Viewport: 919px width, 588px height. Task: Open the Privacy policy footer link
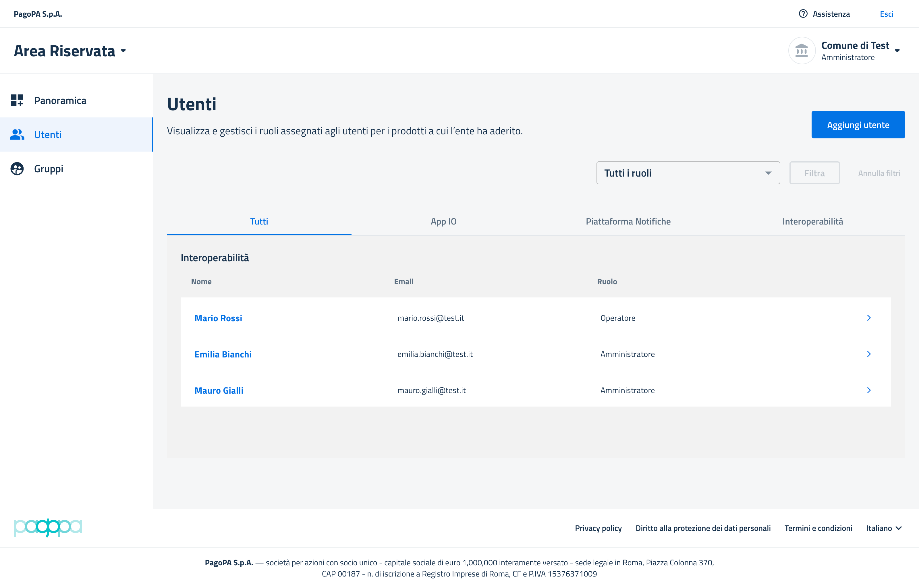598,528
